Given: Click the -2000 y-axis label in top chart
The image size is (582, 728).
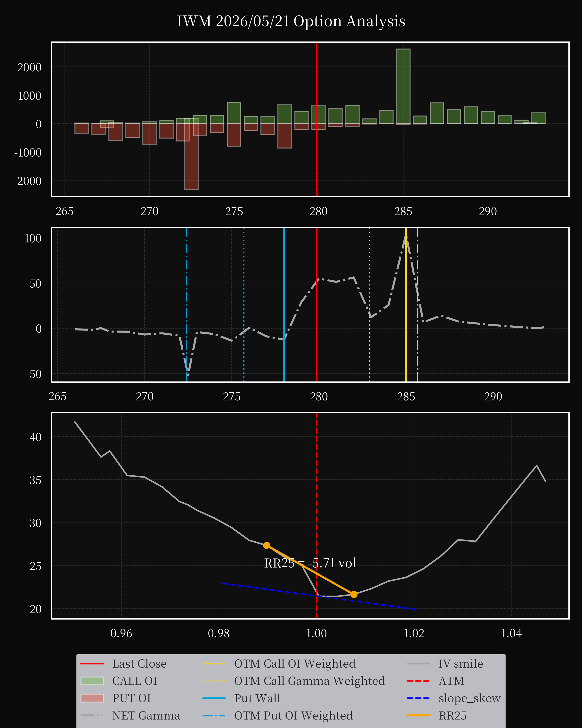Looking at the screenshot, I should tap(27, 181).
